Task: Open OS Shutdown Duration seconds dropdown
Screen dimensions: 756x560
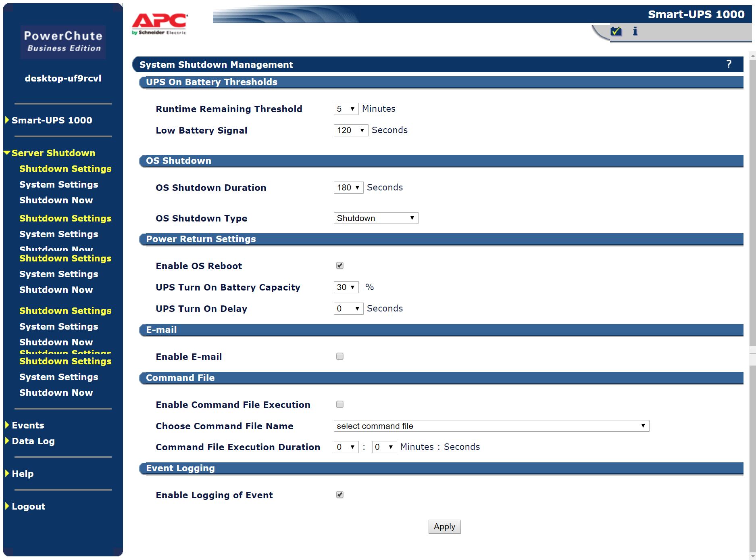Action: [348, 188]
